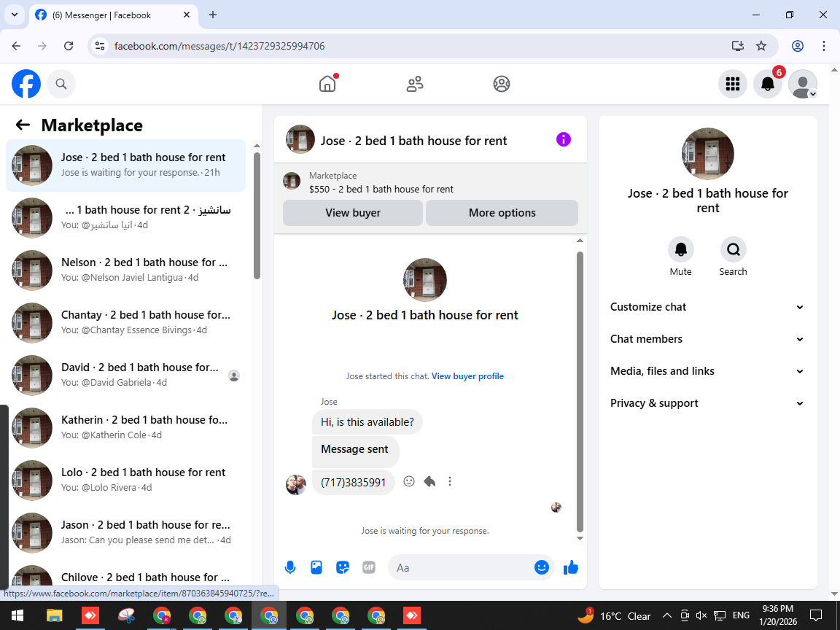The width and height of the screenshot is (840, 630).
Task: Open a new browser tab
Action: point(213,15)
